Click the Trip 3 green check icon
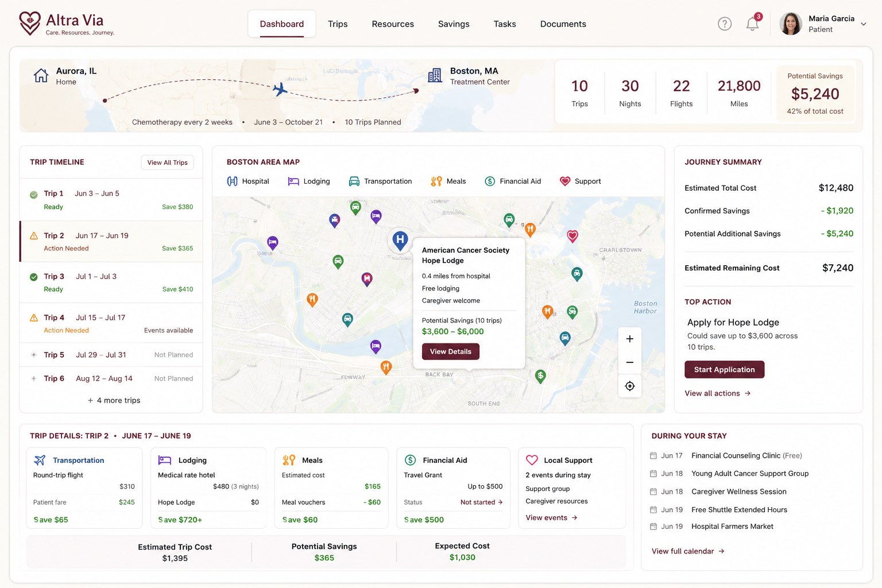The width and height of the screenshot is (882, 588). point(34,277)
